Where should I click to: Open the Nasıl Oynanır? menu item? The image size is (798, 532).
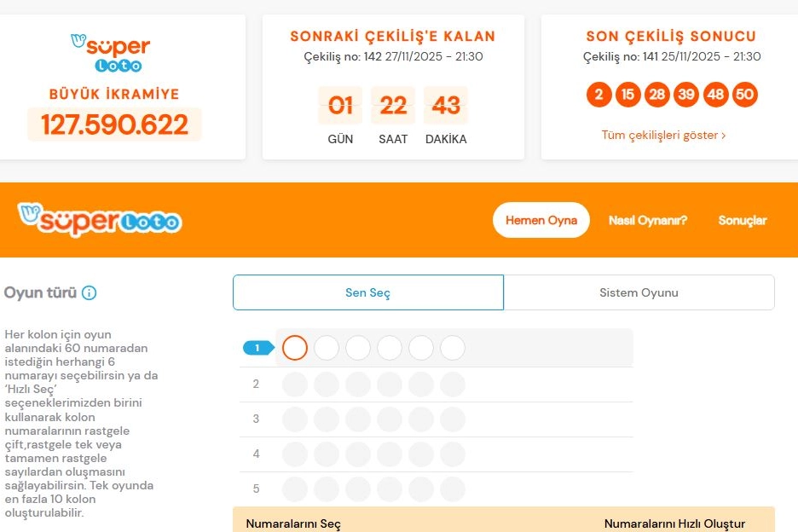point(648,220)
